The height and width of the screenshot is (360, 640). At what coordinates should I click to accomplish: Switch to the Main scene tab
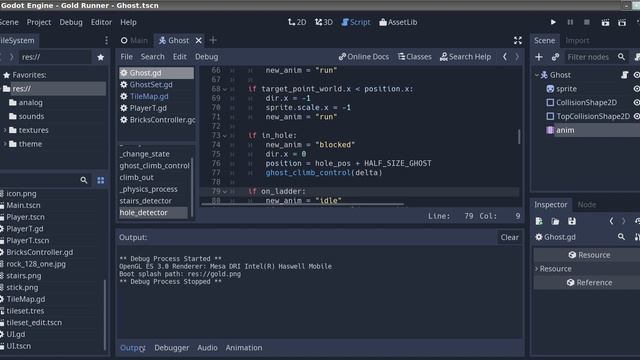(134, 40)
